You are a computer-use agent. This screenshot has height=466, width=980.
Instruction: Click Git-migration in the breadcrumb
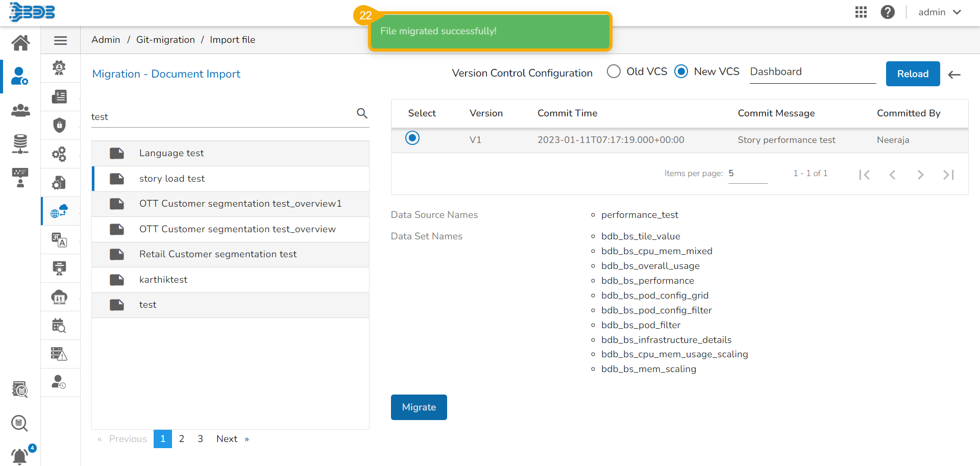point(165,40)
